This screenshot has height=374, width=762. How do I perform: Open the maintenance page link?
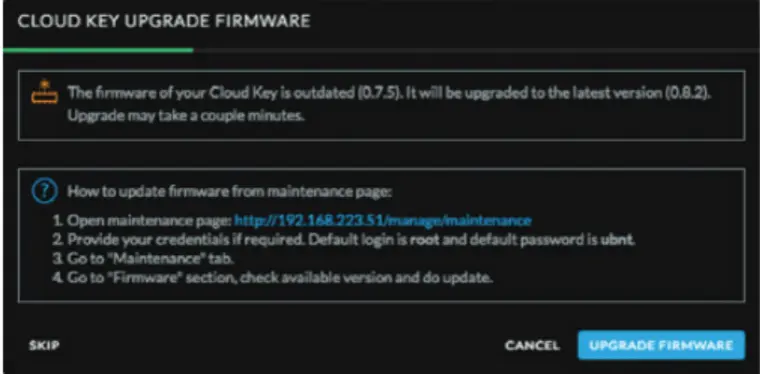[382, 221]
